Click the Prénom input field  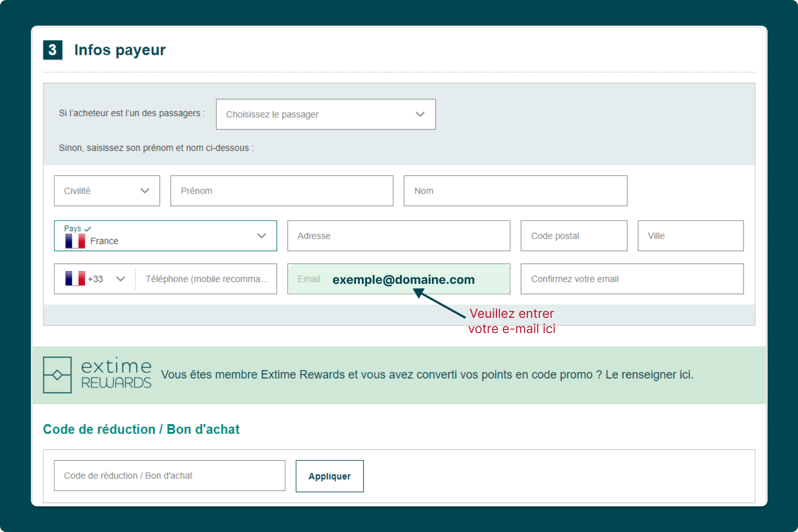pos(281,191)
